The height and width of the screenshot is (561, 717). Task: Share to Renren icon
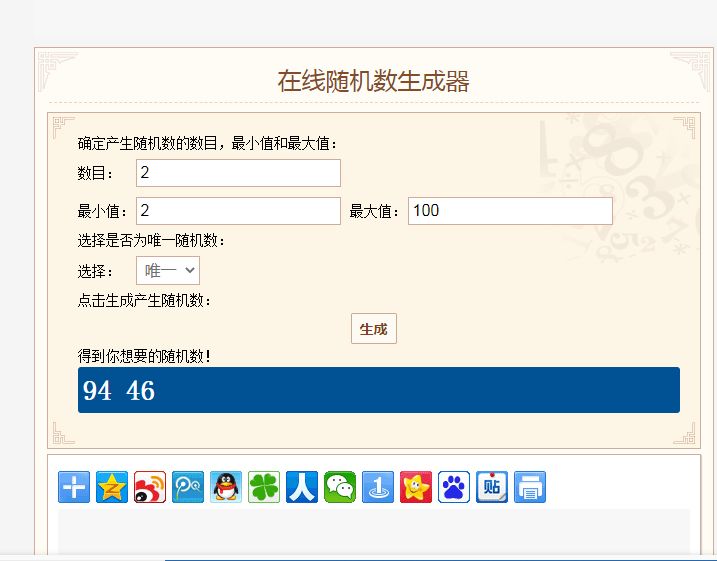click(302, 487)
